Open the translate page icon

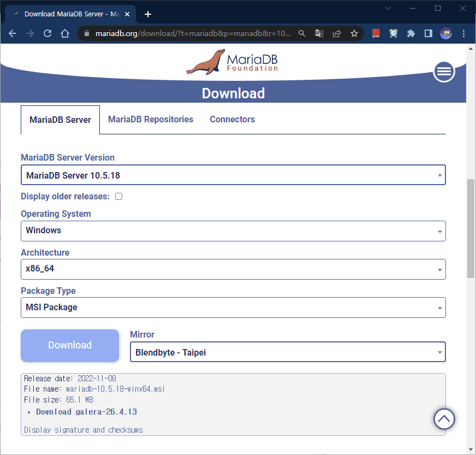[319, 33]
